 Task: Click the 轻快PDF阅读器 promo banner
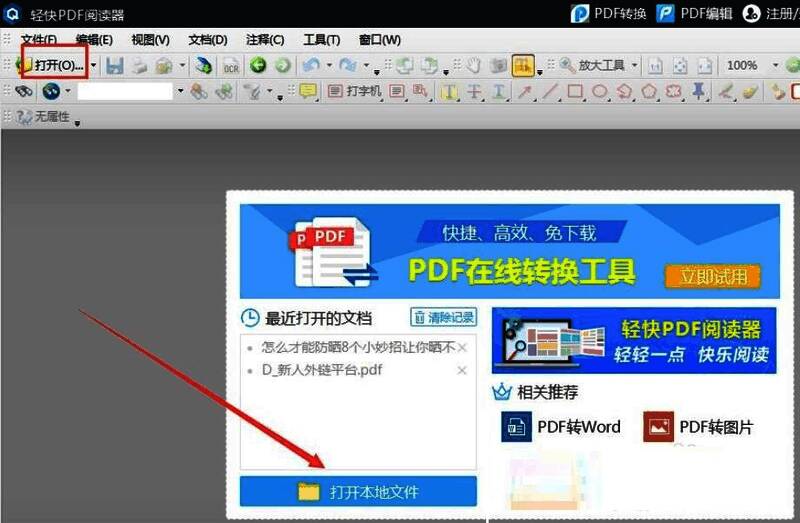pyautogui.click(x=634, y=340)
